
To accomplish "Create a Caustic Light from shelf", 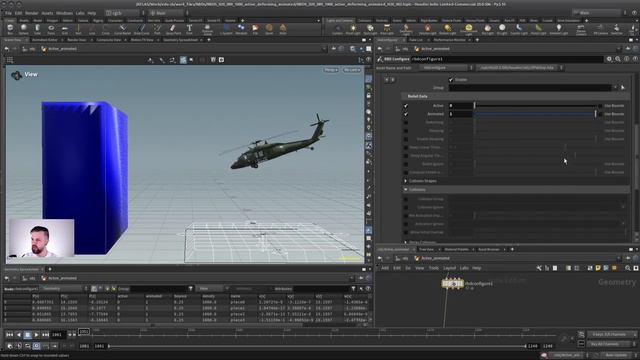I will click(518, 29).
